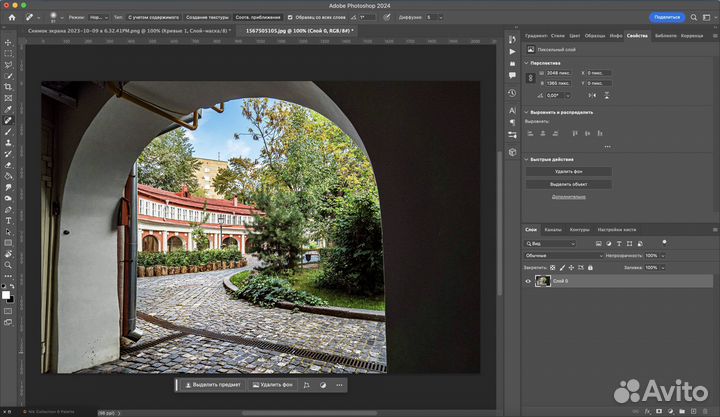
Task: Toggle width-height link in Properties
Action: point(530,78)
